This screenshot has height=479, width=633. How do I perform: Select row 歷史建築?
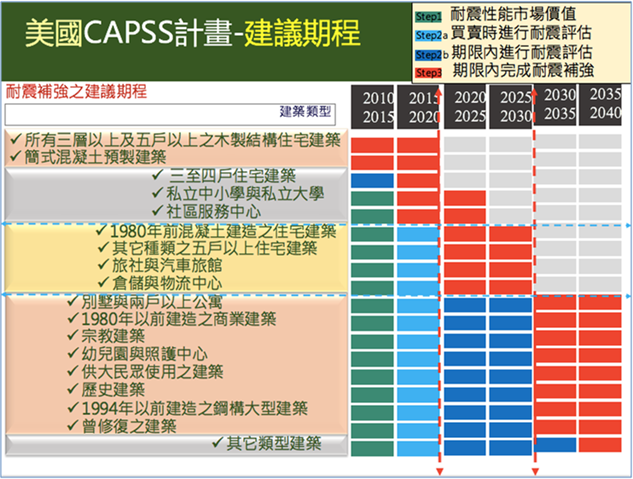click(107, 389)
